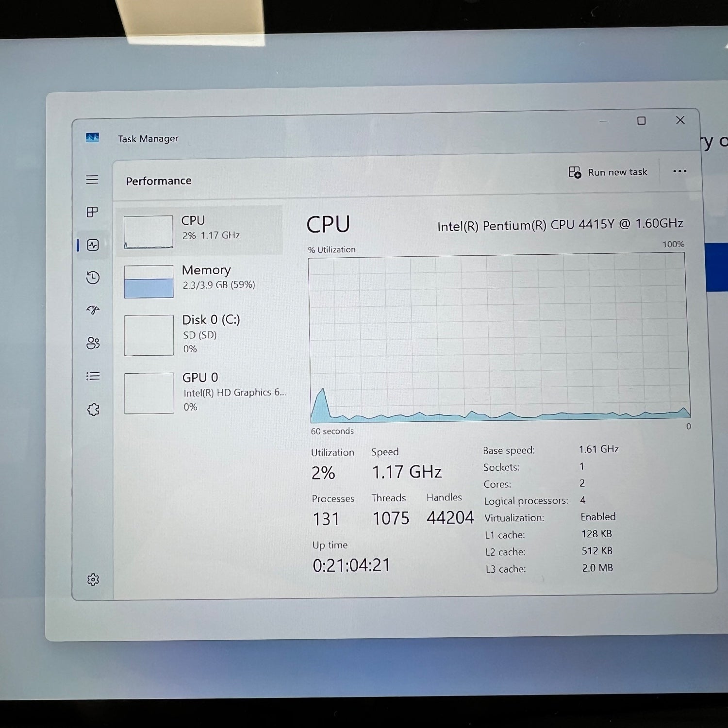Open the Services puzzle icon
The width and height of the screenshot is (728, 728).
coord(93,410)
